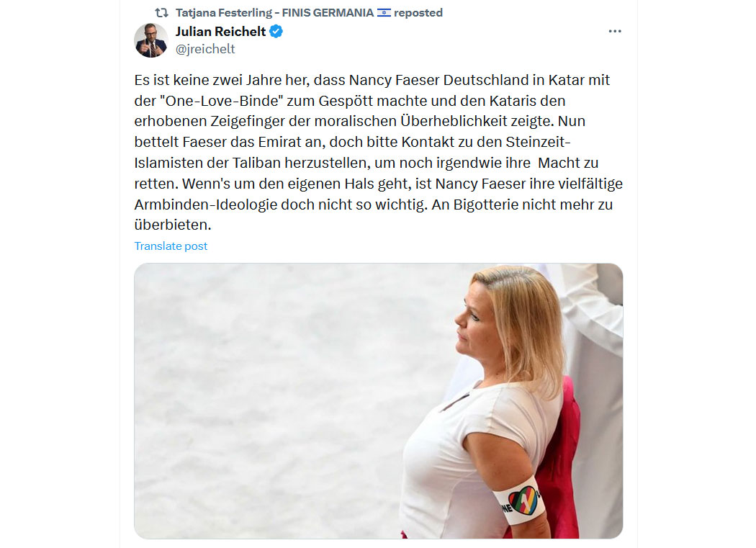Translate post into your language

click(x=171, y=246)
